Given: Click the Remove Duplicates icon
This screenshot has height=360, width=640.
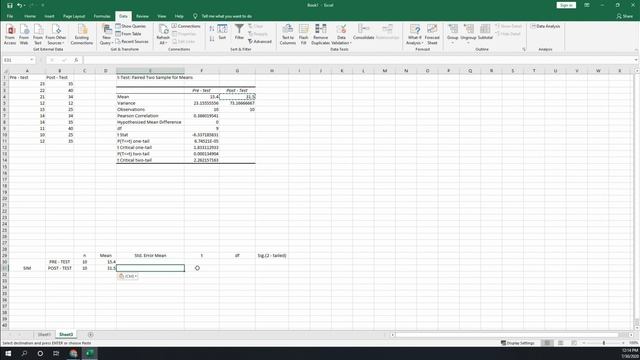Looking at the screenshot, I should click(x=321, y=34).
